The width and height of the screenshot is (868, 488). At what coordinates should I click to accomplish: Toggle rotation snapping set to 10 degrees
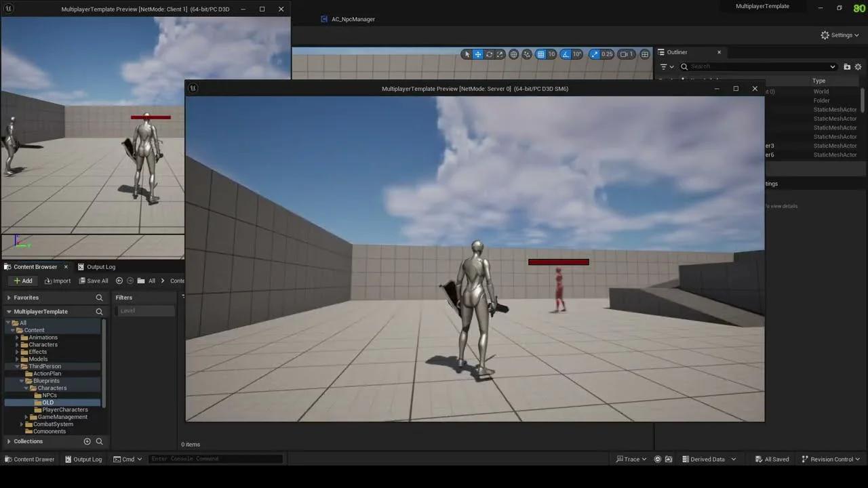565,54
